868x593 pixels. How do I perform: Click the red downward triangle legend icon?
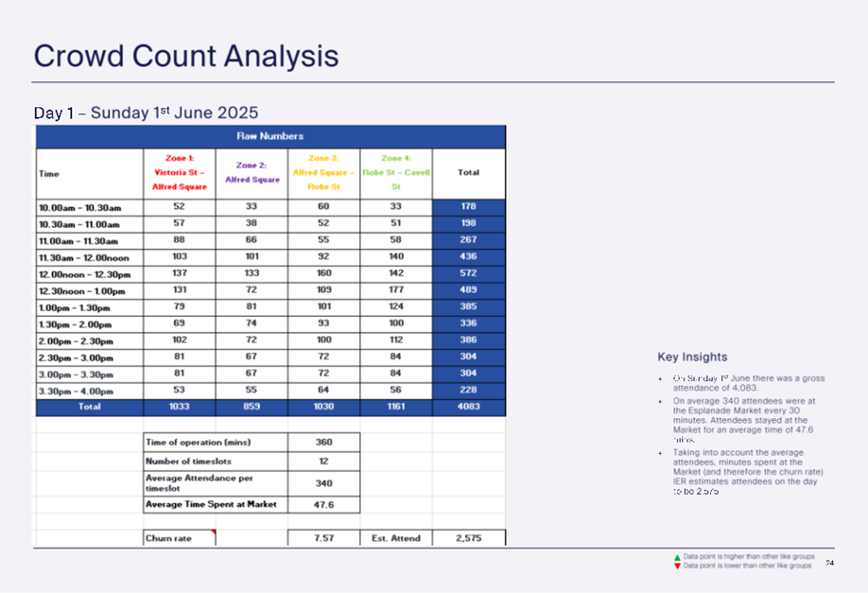point(676,566)
